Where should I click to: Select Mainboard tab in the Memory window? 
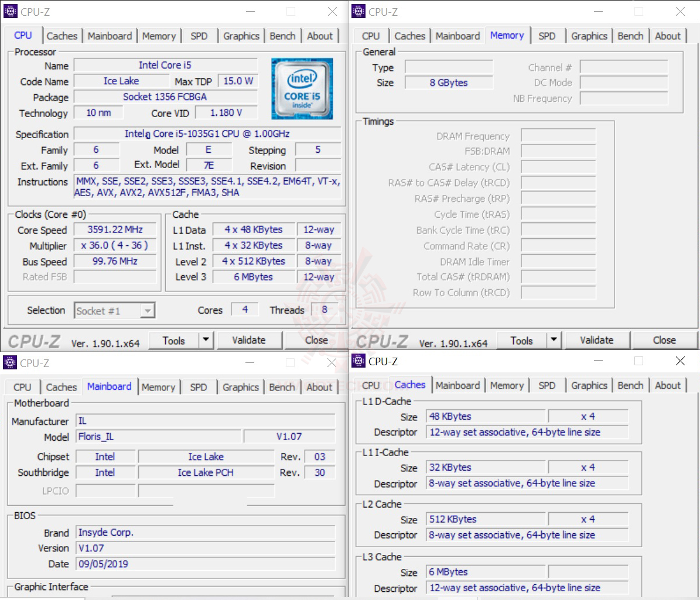pyautogui.click(x=457, y=36)
